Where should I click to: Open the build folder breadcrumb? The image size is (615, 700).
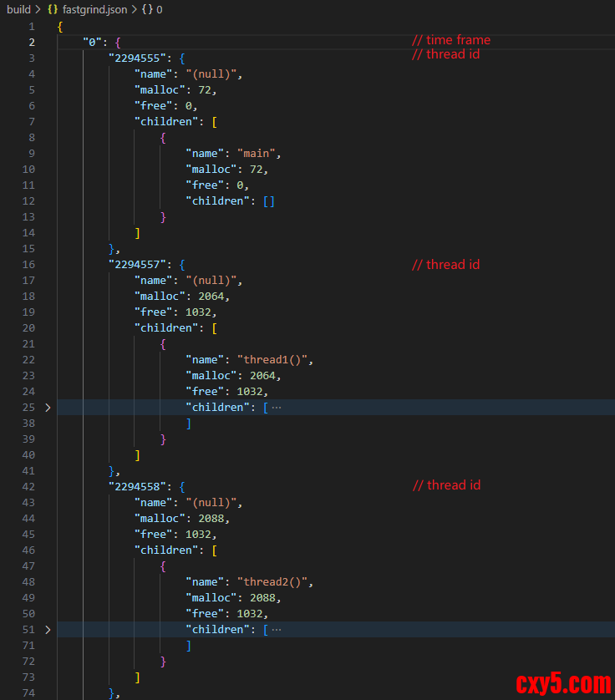[18, 9]
